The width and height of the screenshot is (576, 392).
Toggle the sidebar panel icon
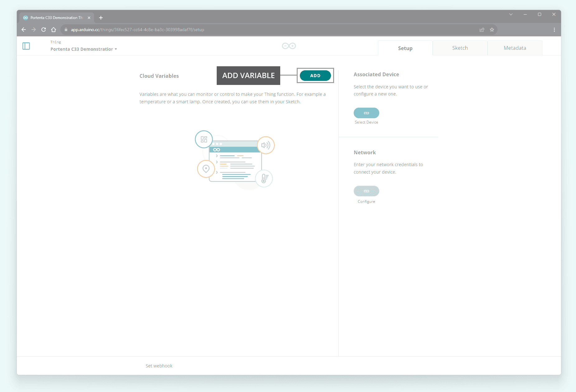(26, 46)
